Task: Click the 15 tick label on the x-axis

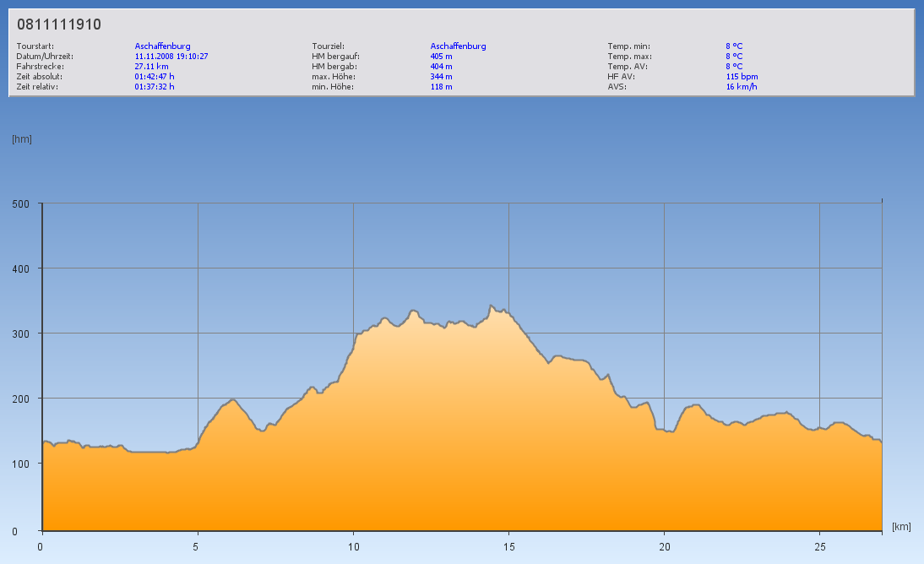Action: point(508,546)
